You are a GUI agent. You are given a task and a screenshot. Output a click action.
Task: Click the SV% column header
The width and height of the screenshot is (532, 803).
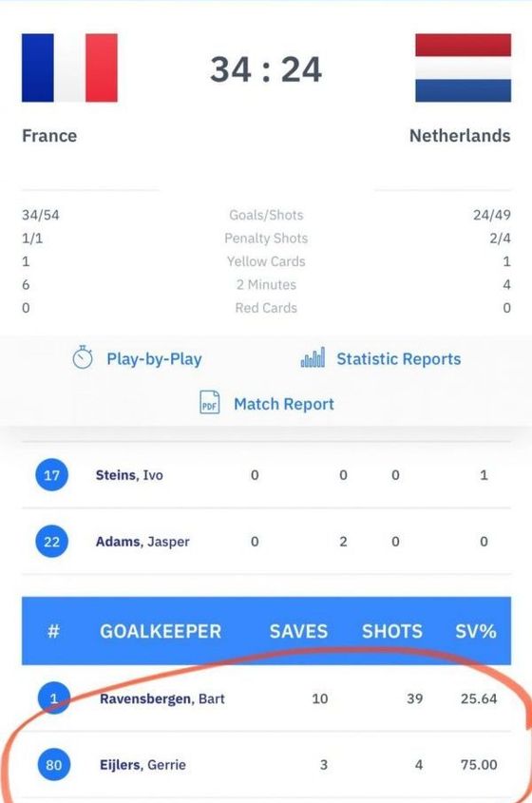click(x=476, y=631)
